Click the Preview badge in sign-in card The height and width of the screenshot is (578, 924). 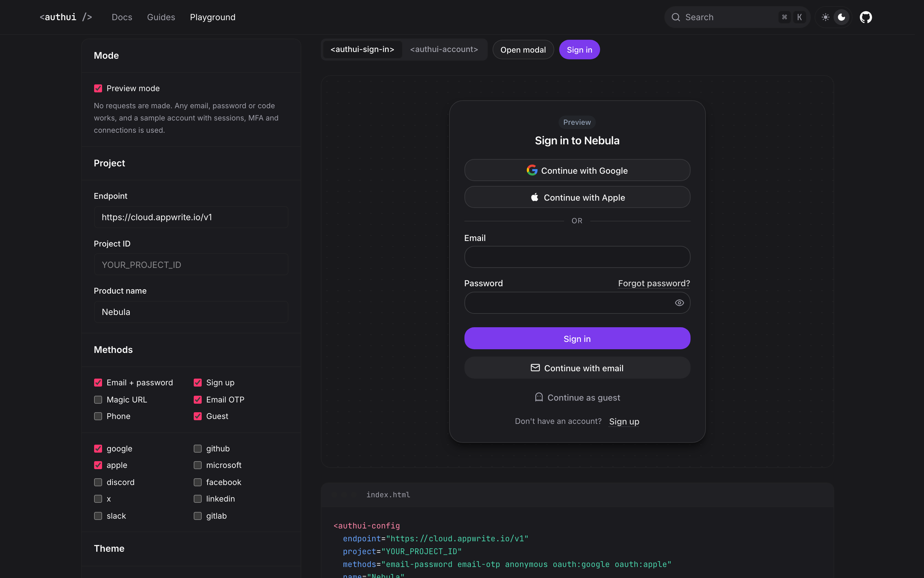pos(577,122)
